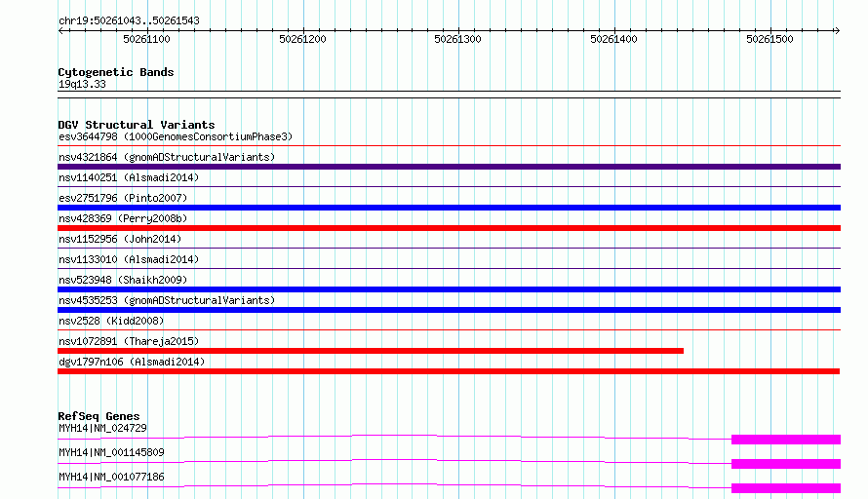Viewport: 868px width, 499px height.
Task: Click the right arrow of the ruler
Action: [837, 30]
